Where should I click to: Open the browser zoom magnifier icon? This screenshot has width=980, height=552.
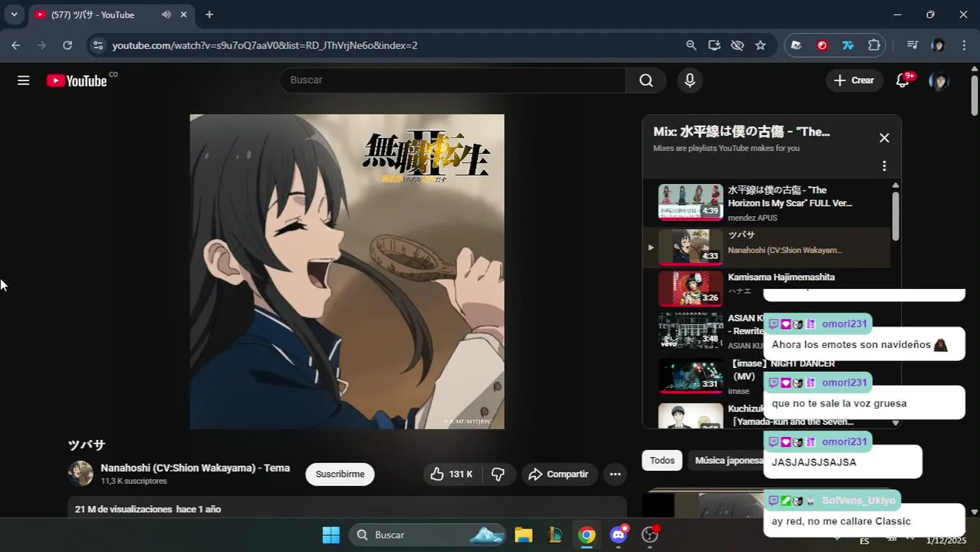pyautogui.click(x=691, y=45)
